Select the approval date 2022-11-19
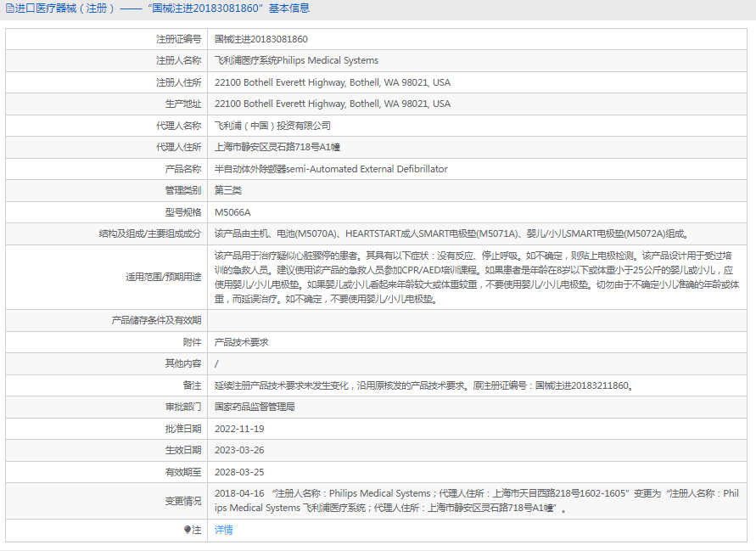 [x=239, y=429]
